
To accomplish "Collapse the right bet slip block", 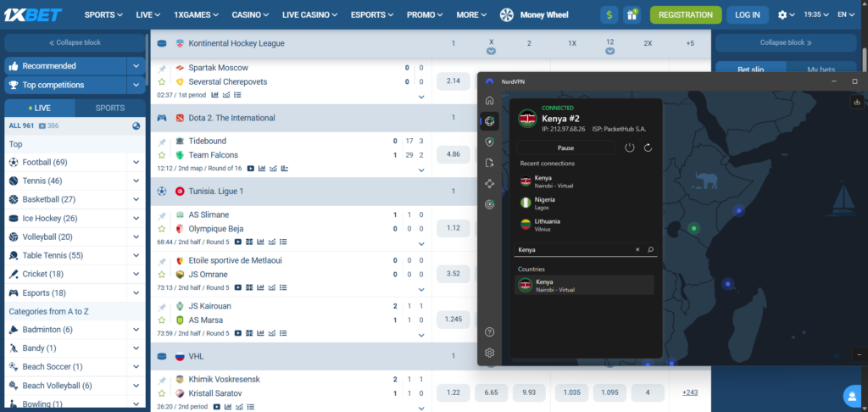I will coord(786,42).
